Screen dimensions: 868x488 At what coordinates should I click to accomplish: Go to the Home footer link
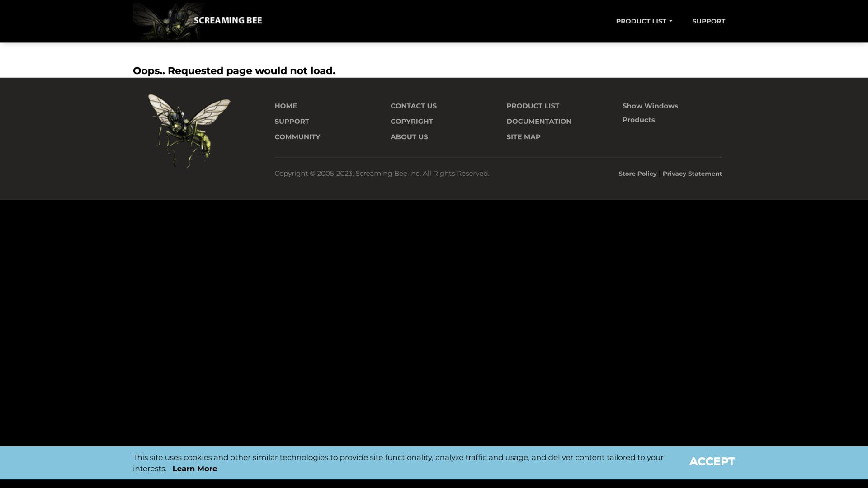click(286, 106)
